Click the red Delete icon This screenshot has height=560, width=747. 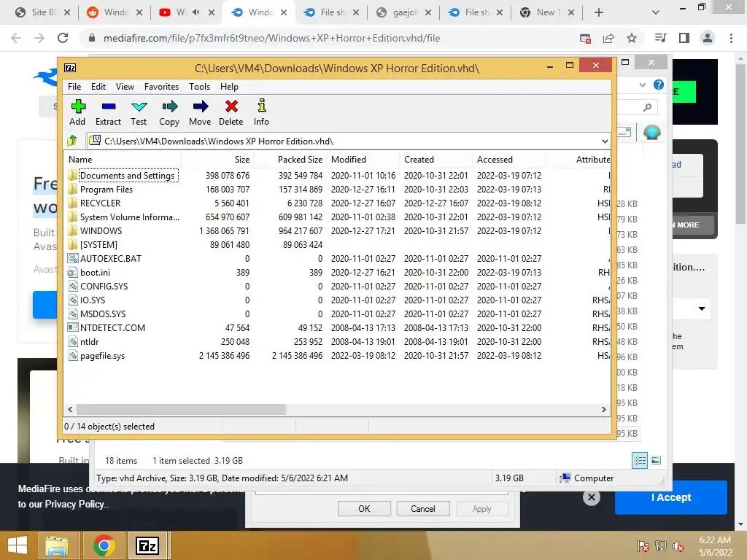pyautogui.click(x=231, y=112)
